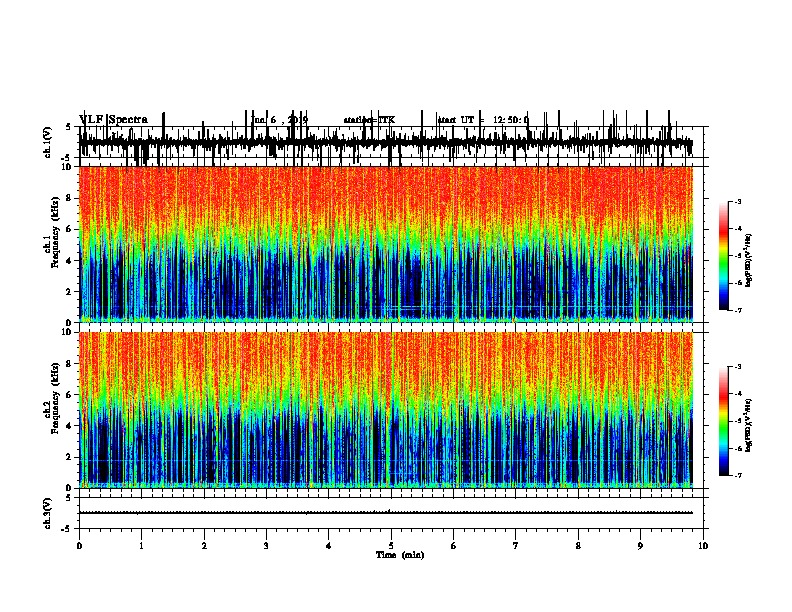Click the "Time (min)" x-axis label
The height and width of the screenshot is (612, 792).
[400, 555]
